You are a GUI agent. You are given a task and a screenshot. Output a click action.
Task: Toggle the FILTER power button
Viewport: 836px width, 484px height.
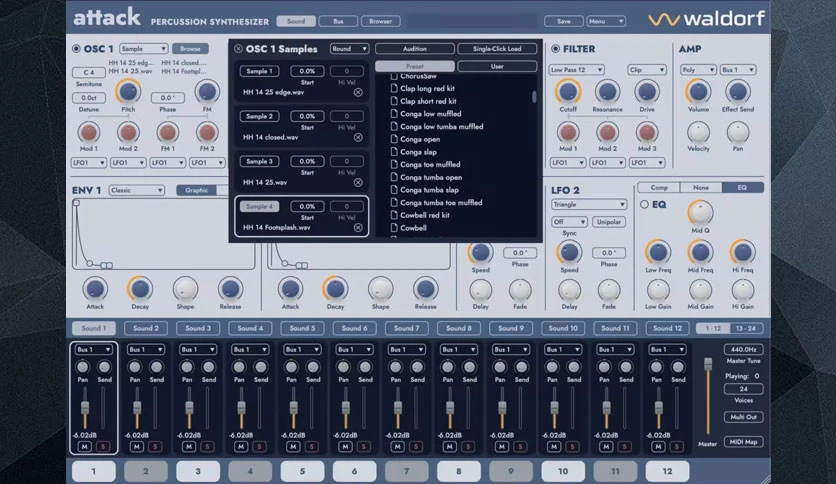556,49
